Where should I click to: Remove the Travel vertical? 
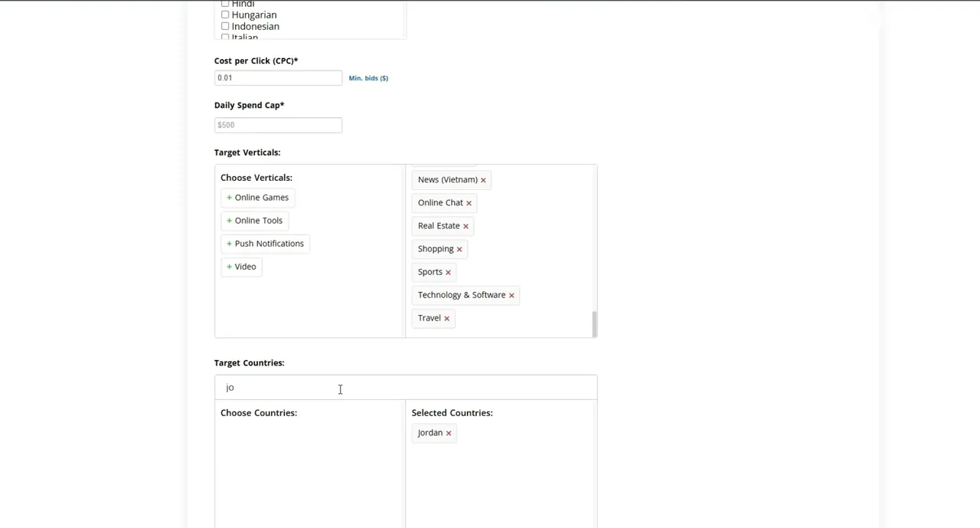coord(446,318)
